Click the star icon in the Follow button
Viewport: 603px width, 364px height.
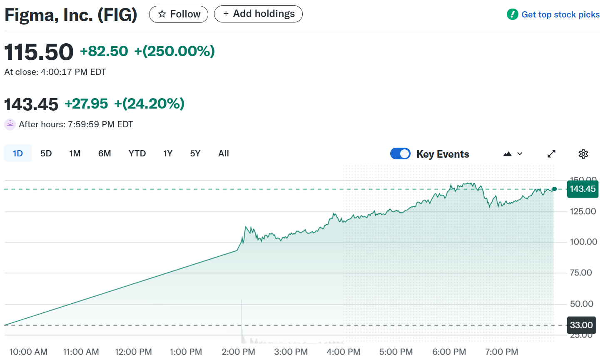tap(162, 14)
